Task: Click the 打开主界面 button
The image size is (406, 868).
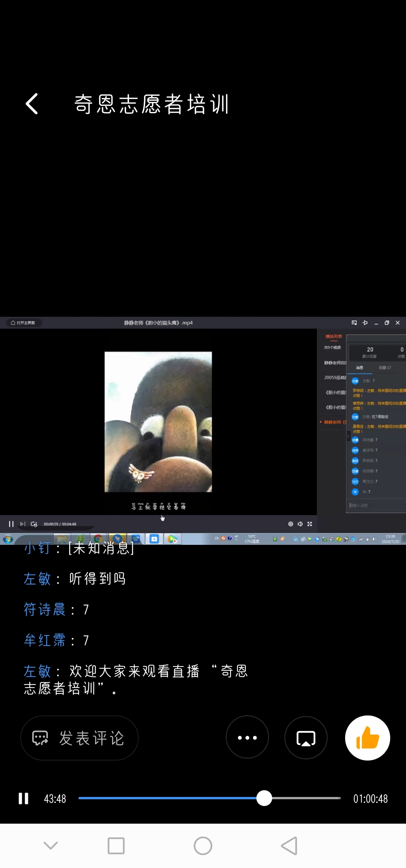Action: pos(23,323)
